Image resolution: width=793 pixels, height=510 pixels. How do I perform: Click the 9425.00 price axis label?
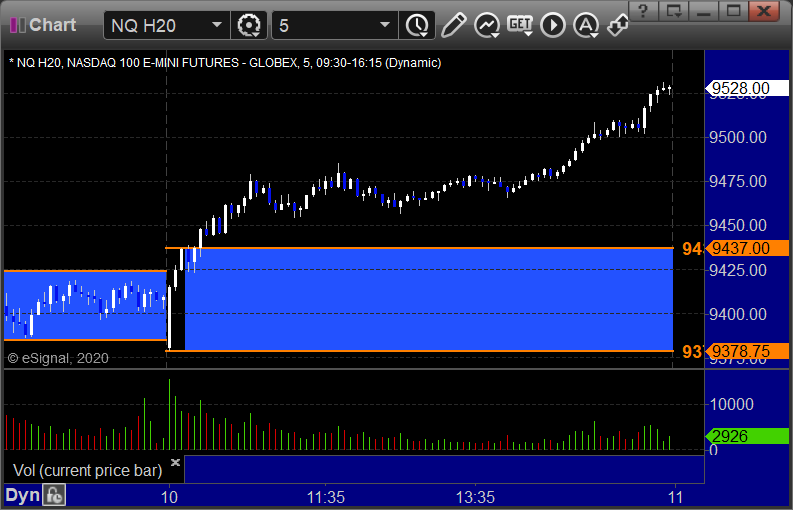coord(738,270)
